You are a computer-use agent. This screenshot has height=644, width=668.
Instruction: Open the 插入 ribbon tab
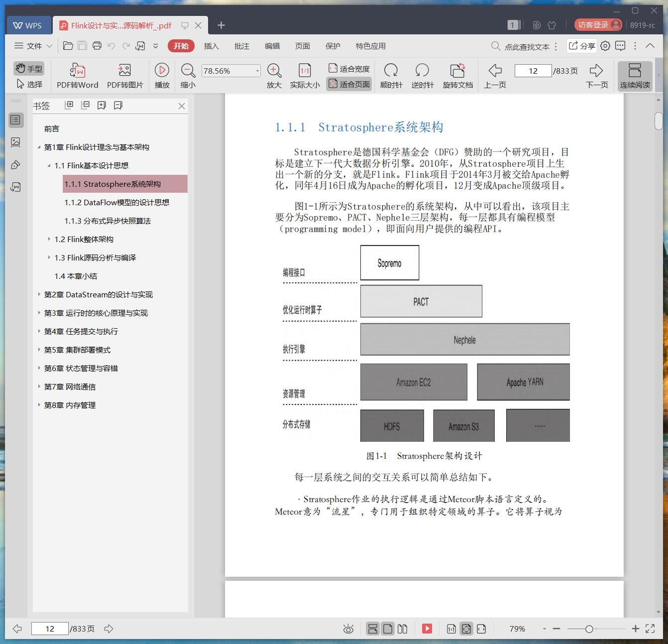[x=211, y=46]
